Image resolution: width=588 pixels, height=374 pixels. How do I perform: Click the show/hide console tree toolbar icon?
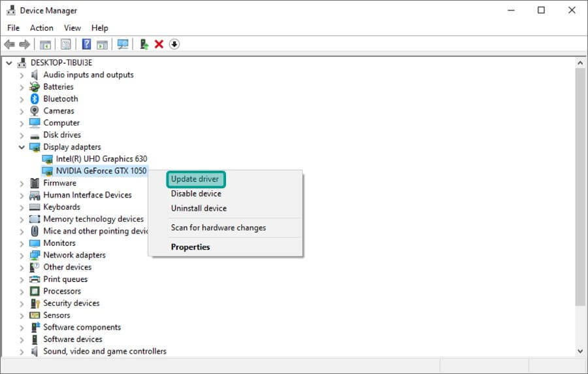tap(45, 44)
